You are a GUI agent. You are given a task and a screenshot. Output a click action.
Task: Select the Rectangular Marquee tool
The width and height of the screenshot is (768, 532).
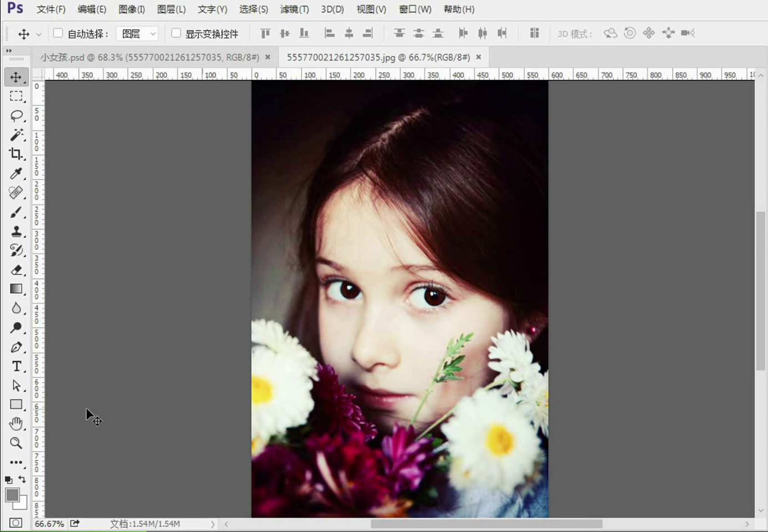(x=16, y=97)
